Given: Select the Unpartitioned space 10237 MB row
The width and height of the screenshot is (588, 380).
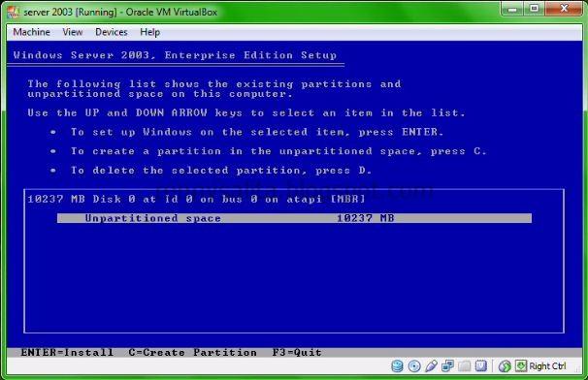Looking at the screenshot, I should [x=294, y=218].
